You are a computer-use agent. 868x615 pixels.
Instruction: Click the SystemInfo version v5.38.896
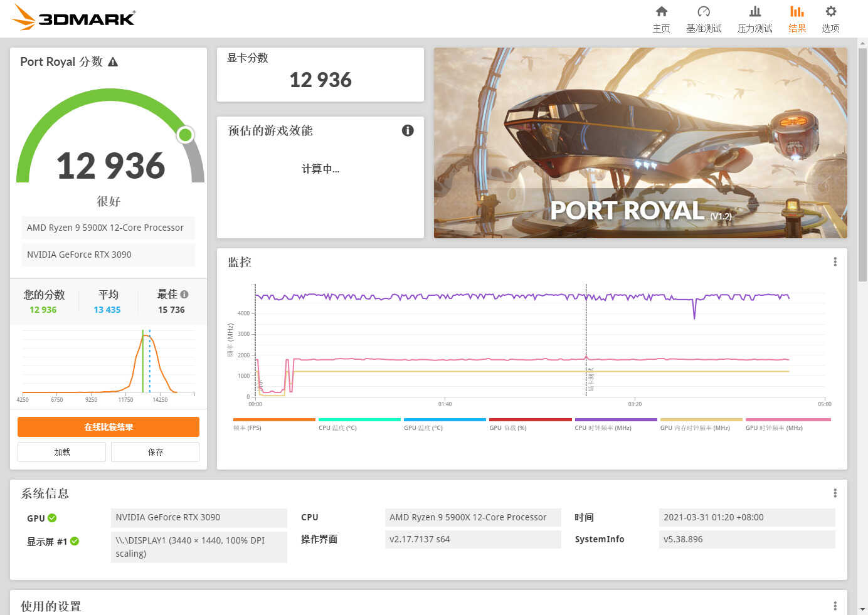[x=747, y=539]
